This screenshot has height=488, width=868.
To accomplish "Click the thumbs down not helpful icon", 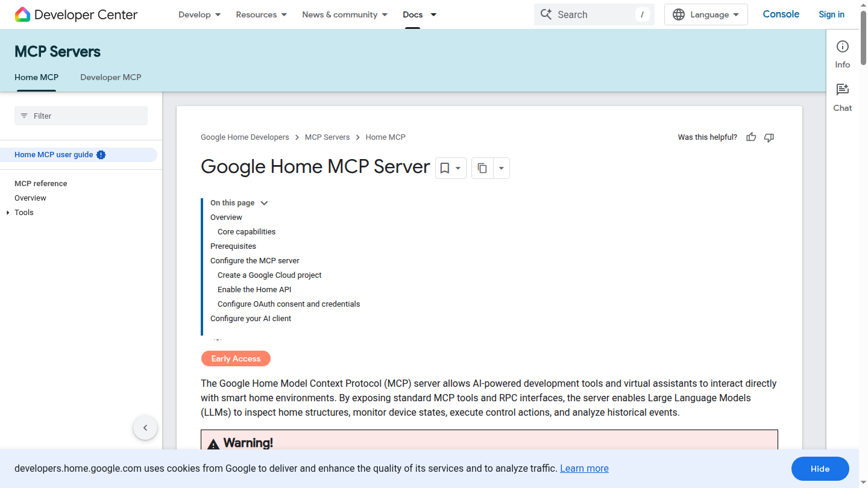I will point(769,137).
